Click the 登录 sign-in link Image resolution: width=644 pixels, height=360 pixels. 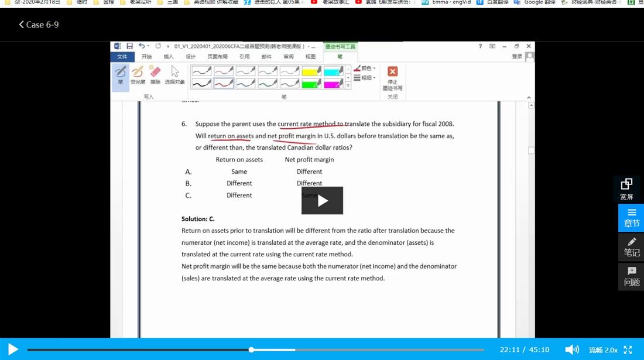(x=517, y=57)
